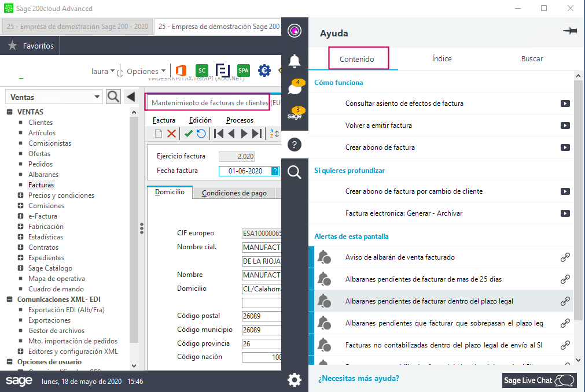Click the blue euro gear icon
This screenshot has width=585, height=392.
click(x=264, y=71)
